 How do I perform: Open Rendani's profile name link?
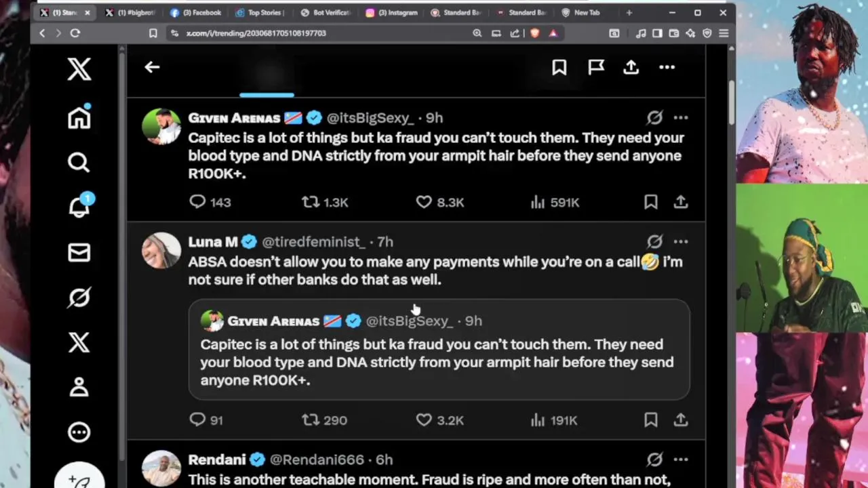point(216,460)
